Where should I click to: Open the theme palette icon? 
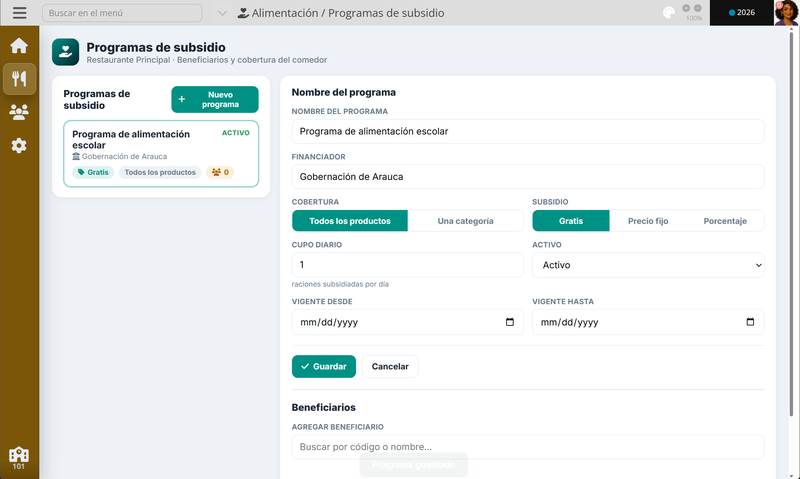point(669,13)
